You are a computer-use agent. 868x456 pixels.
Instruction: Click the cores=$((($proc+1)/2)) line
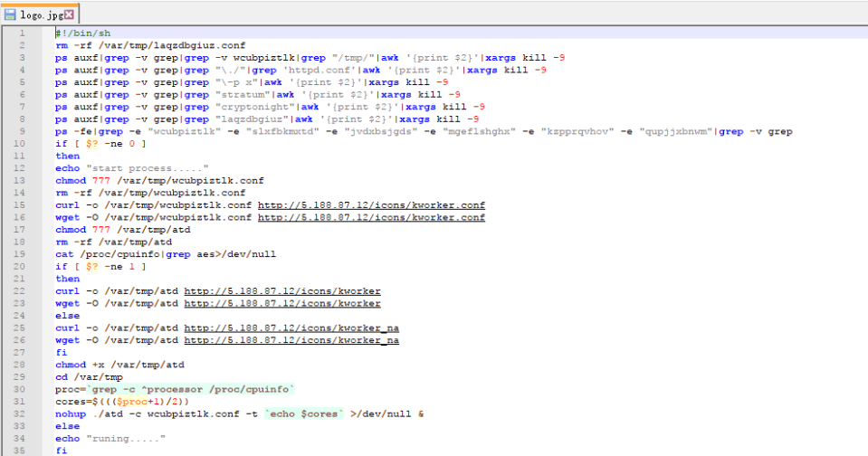122,402
